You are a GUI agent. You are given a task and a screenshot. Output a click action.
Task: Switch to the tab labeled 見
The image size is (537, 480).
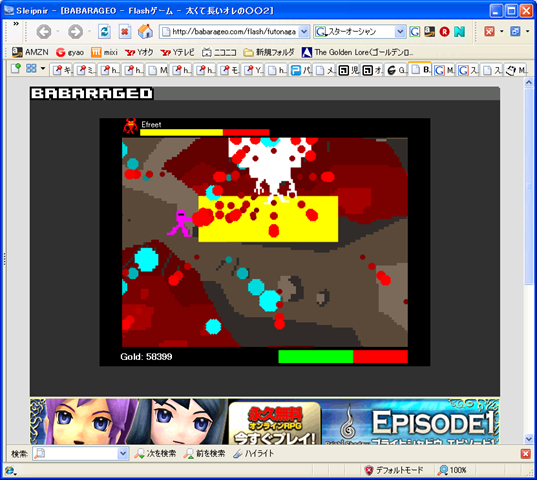coord(349,70)
